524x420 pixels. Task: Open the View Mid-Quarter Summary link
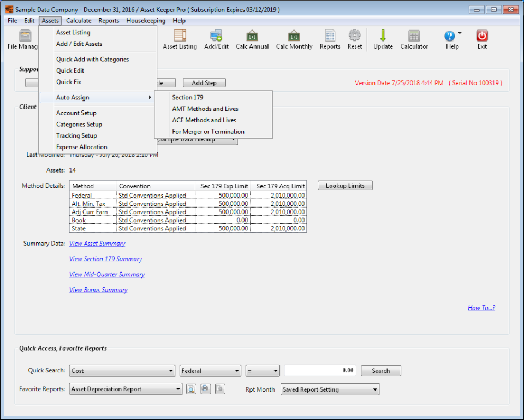pos(106,274)
